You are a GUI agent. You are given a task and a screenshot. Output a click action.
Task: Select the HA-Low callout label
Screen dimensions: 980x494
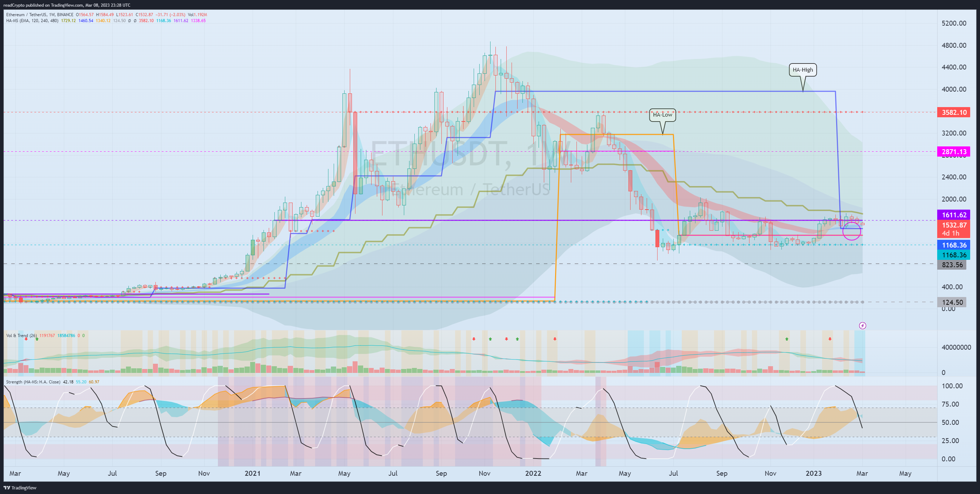[662, 114]
